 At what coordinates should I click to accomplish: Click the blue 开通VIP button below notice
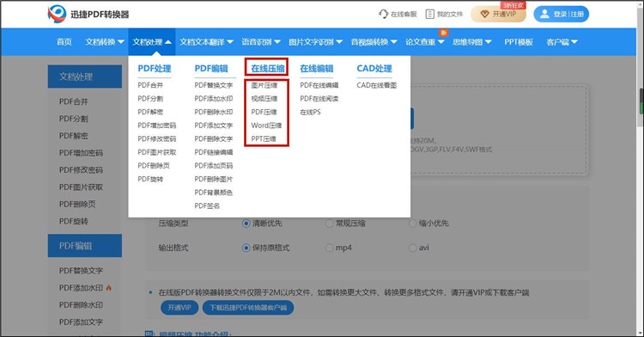pyautogui.click(x=179, y=308)
